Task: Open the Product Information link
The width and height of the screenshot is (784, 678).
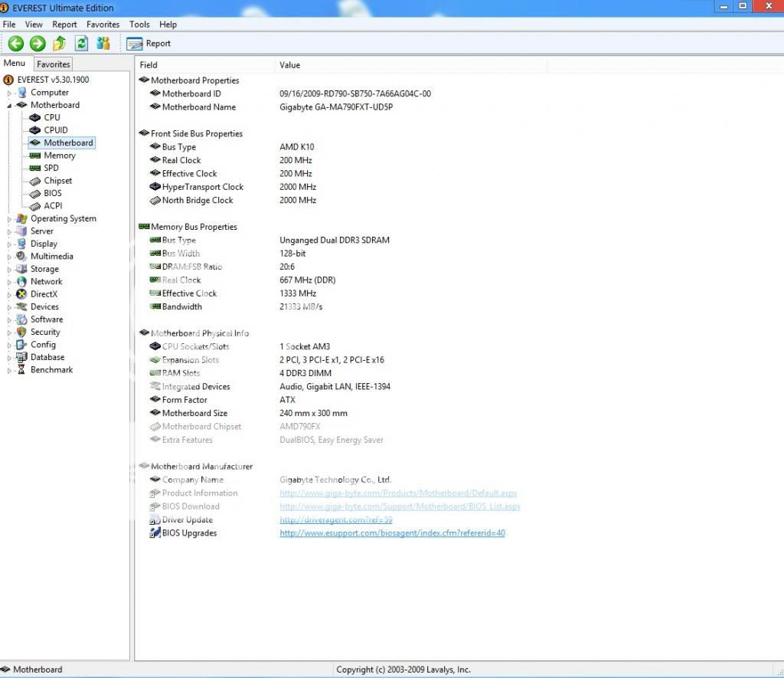Action: pyautogui.click(x=398, y=493)
